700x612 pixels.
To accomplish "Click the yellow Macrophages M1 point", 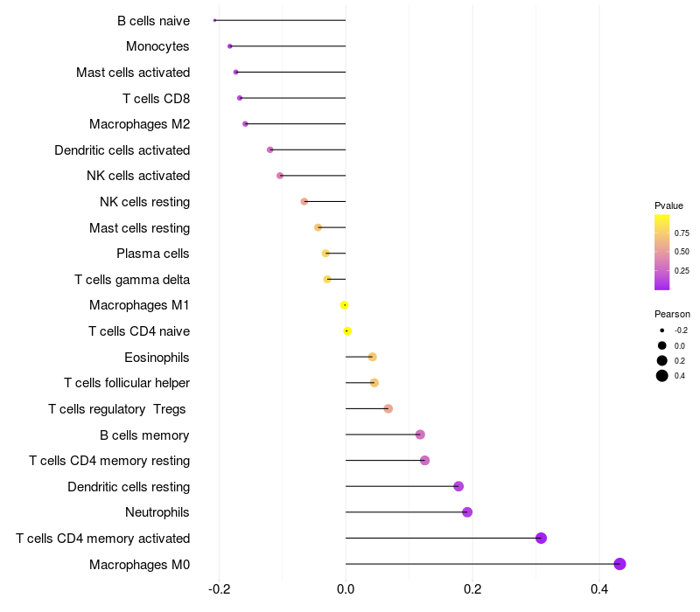I will click(x=344, y=305).
